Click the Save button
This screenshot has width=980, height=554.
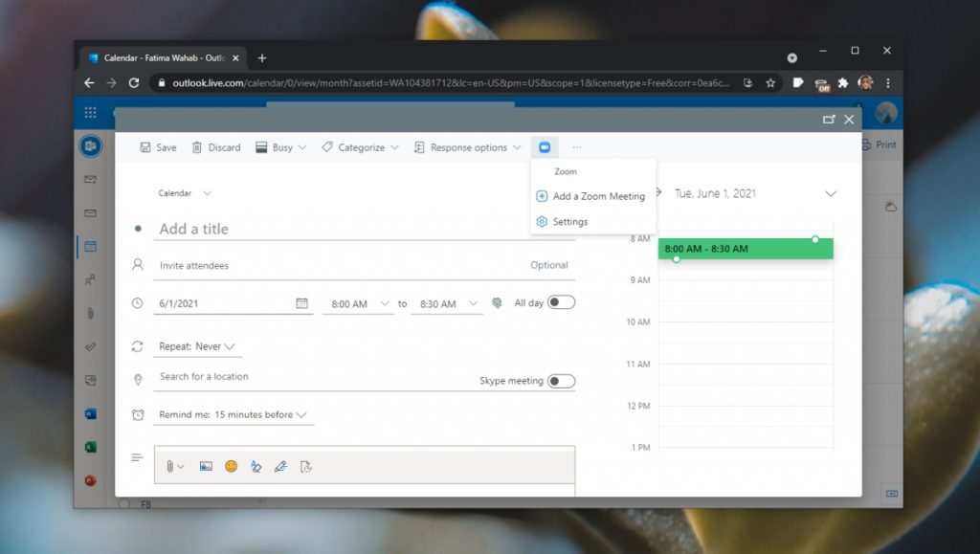coord(159,147)
